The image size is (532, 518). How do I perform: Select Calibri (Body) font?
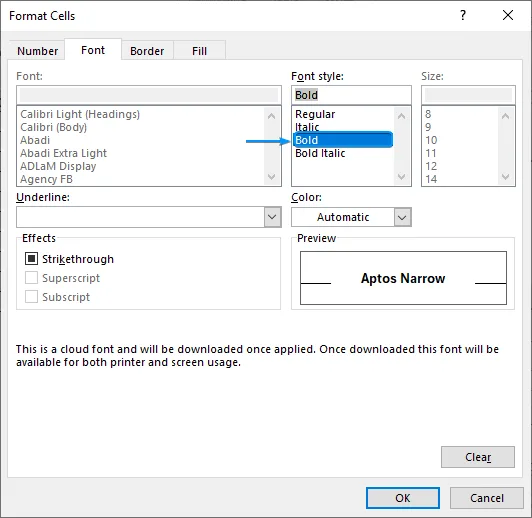tap(53, 127)
